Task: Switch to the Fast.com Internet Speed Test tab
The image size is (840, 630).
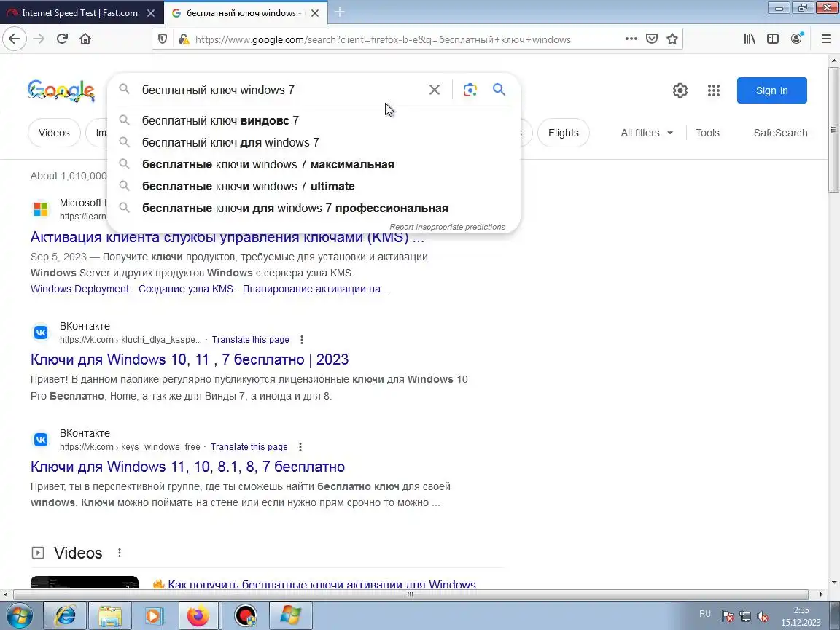Action: pos(79,13)
